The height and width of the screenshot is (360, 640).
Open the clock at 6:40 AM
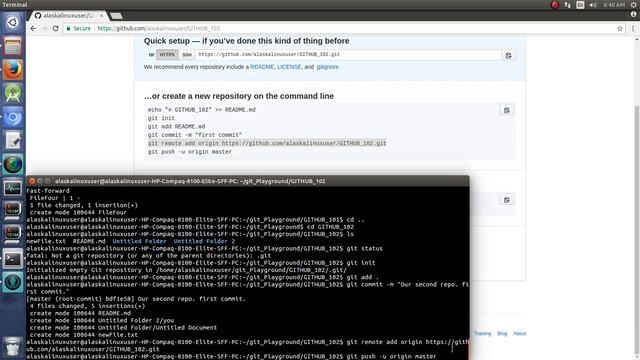coord(614,5)
